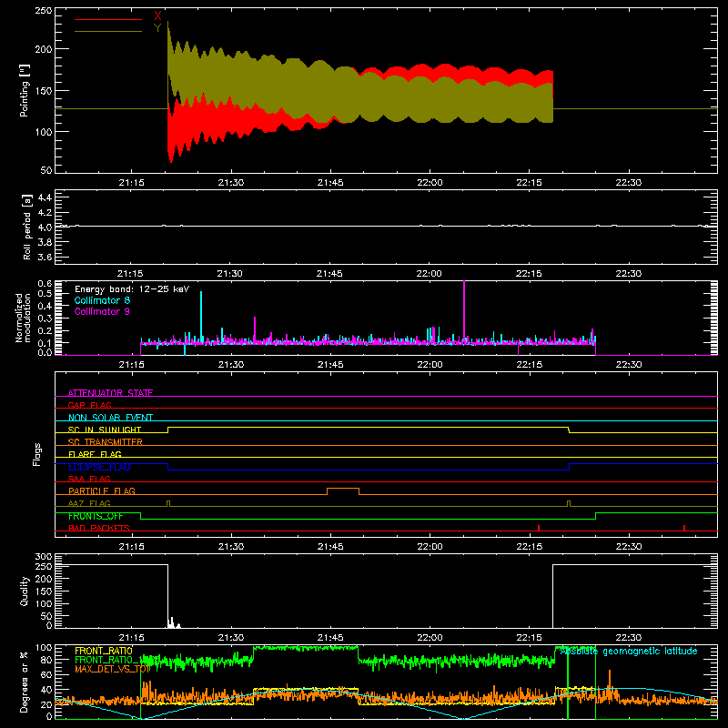Select the Flags axis label
Viewport: 728px width, 728px height.
pyautogui.click(x=37, y=454)
